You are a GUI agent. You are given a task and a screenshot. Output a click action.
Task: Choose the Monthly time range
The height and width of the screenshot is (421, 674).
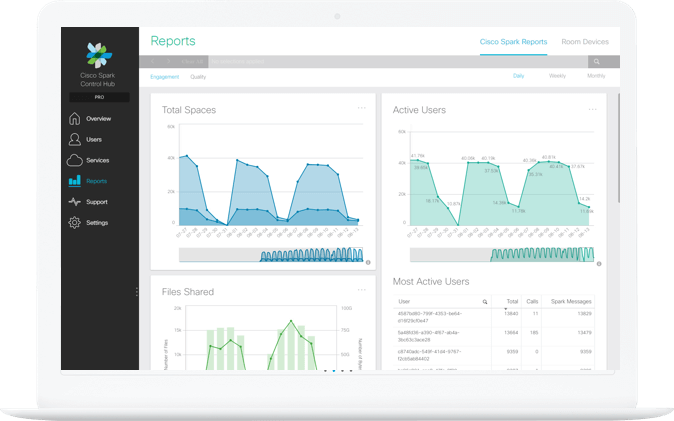pos(596,76)
